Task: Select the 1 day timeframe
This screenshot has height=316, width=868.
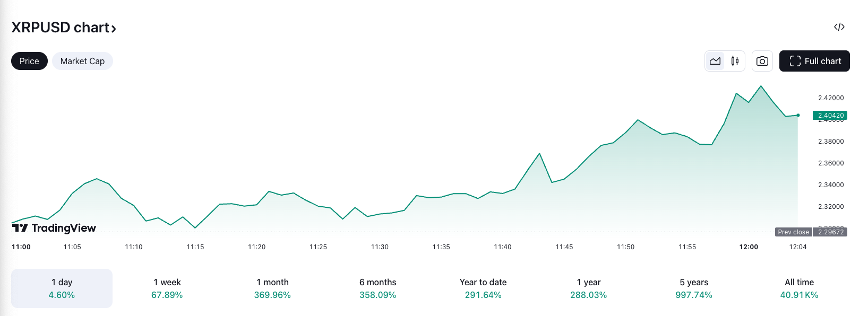Action: click(x=62, y=288)
